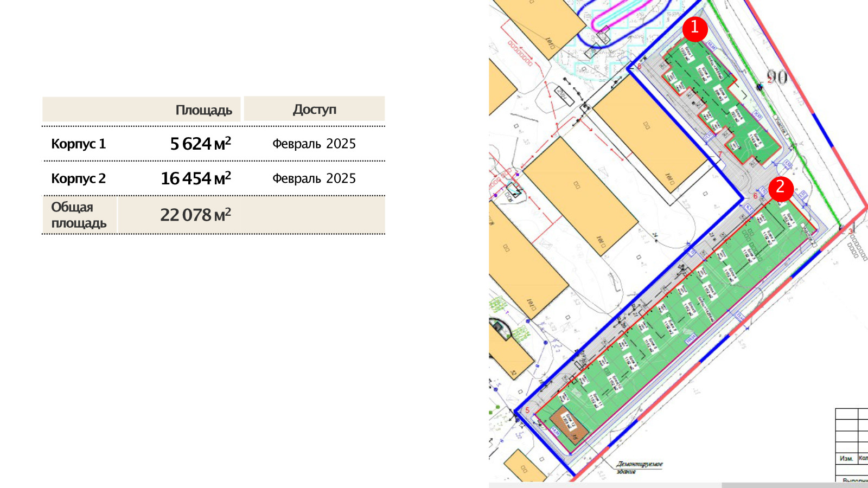Click the "Площадь" column header
This screenshot has width=868, height=488.
point(203,110)
